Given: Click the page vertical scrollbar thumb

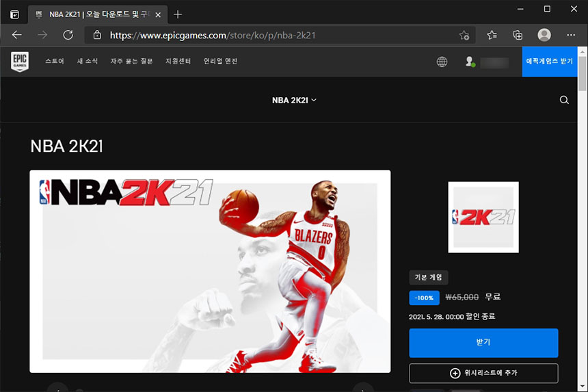Looking at the screenshot, I should point(582,73).
